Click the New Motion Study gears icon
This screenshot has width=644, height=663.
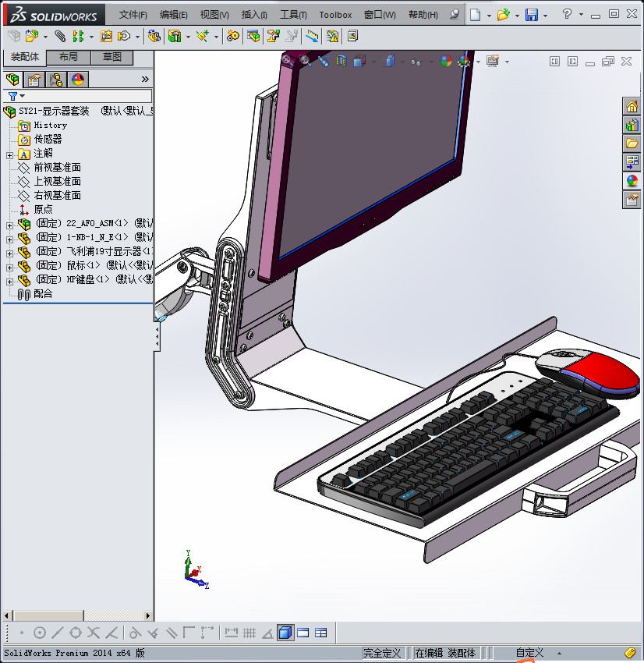(x=232, y=37)
